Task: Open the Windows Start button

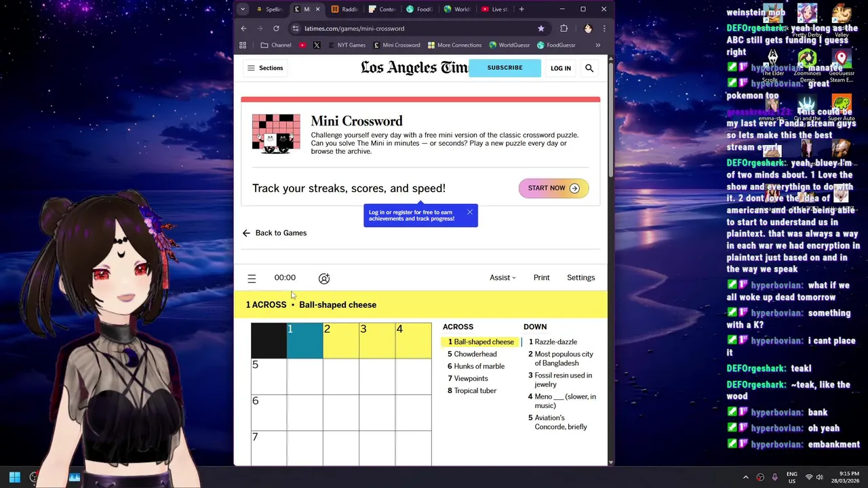Action: 14,477
